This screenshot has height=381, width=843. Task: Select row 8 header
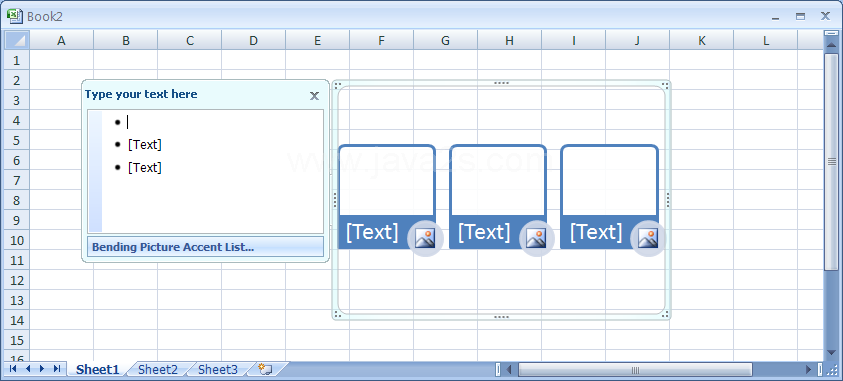17,200
